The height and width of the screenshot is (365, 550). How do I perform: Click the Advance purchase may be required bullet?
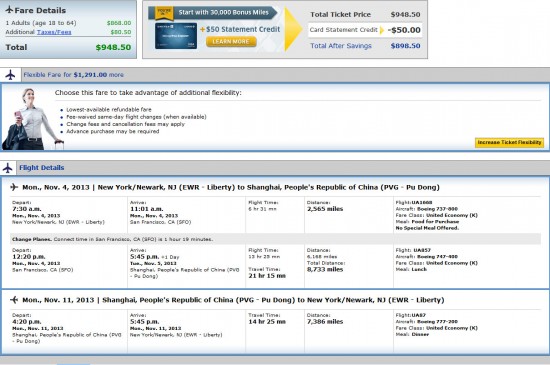click(113, 131)
